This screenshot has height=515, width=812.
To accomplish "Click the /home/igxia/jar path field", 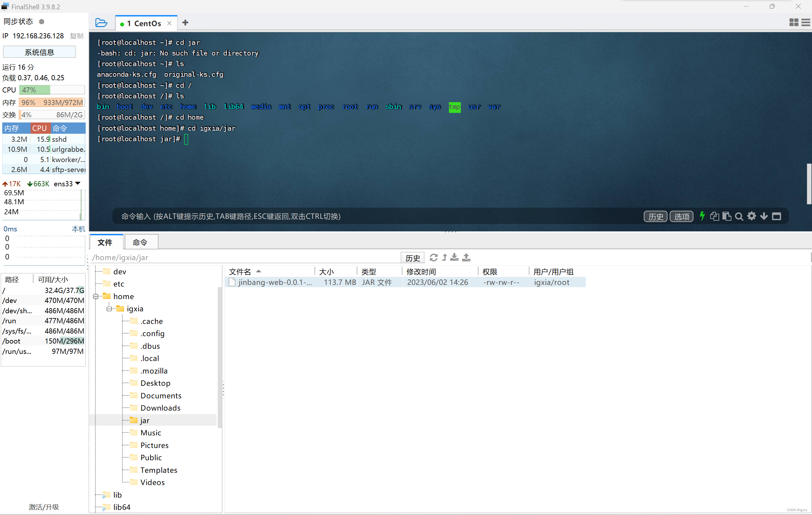I will [246, 257].
